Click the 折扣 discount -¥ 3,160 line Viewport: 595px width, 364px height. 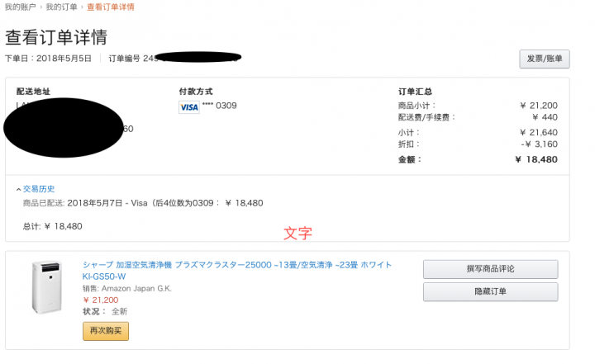[478, 144]
